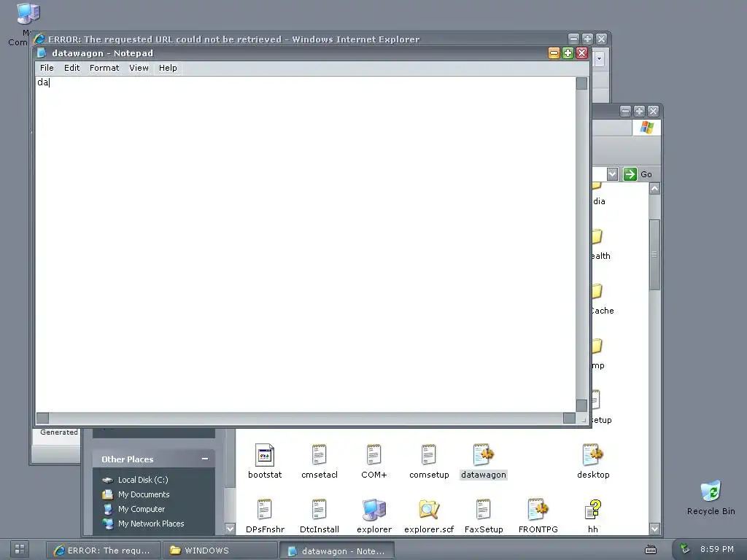Open the View menu in Notepad
This screenshot has height=560, width=747.
pos(139,68)
